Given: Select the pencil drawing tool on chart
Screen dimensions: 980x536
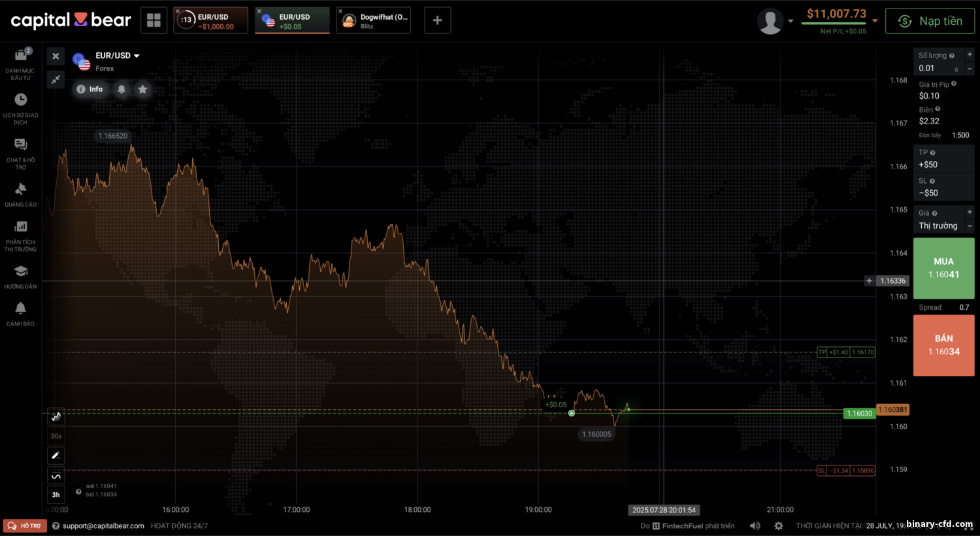Looking at the screenshot, I should click(56, 455).
